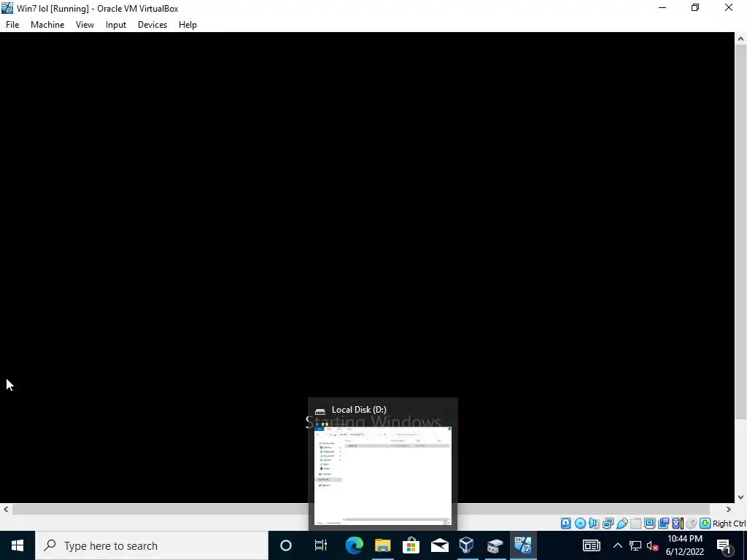
Task: Click the VirtualBox network adapter indicator
Action: (x=608, y=524)
